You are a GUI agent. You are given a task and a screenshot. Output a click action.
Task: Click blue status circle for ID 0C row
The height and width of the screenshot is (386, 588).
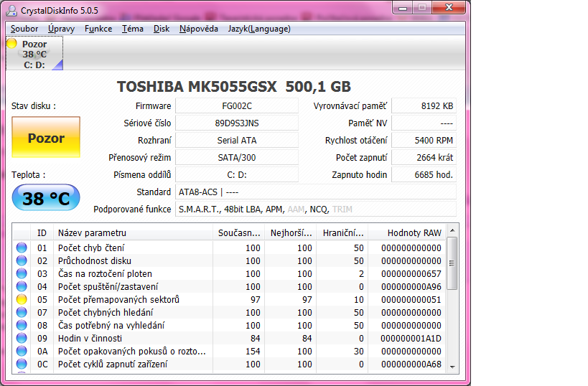tap(22, 364)
